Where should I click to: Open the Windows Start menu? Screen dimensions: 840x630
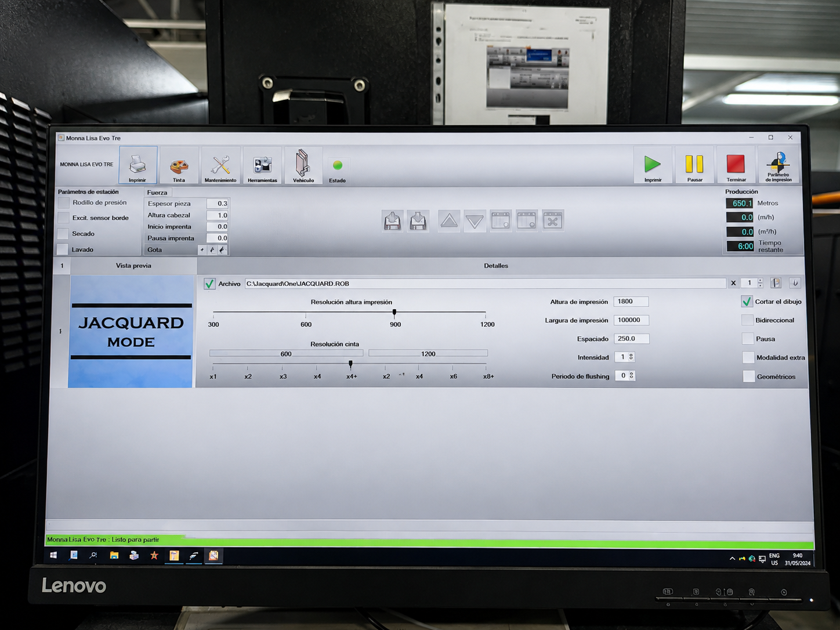click(53, 556)
